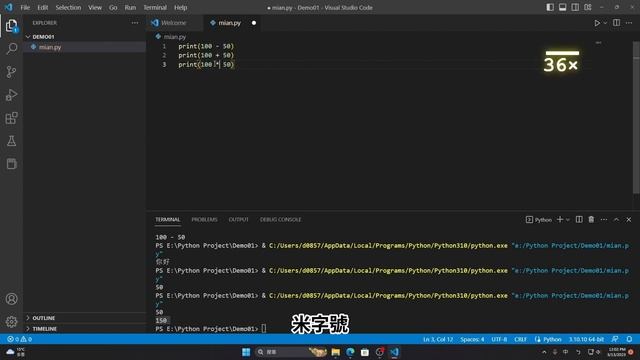Open the Run and Debug view

[x=11, y=95]
